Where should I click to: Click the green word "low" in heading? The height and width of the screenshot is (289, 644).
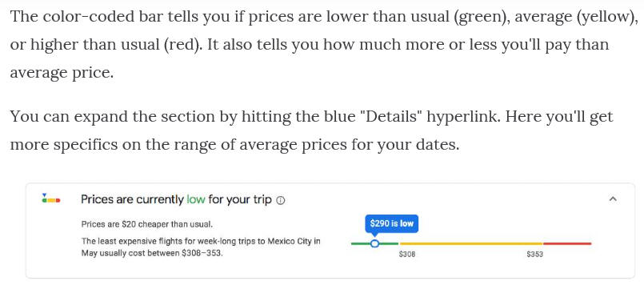[x=195, y=200]
